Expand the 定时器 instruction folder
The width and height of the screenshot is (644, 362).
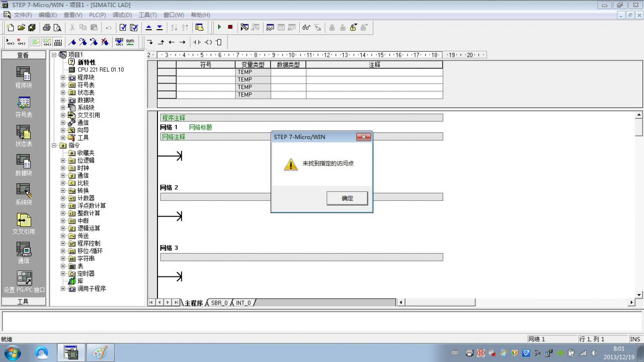tap(63, 274)
